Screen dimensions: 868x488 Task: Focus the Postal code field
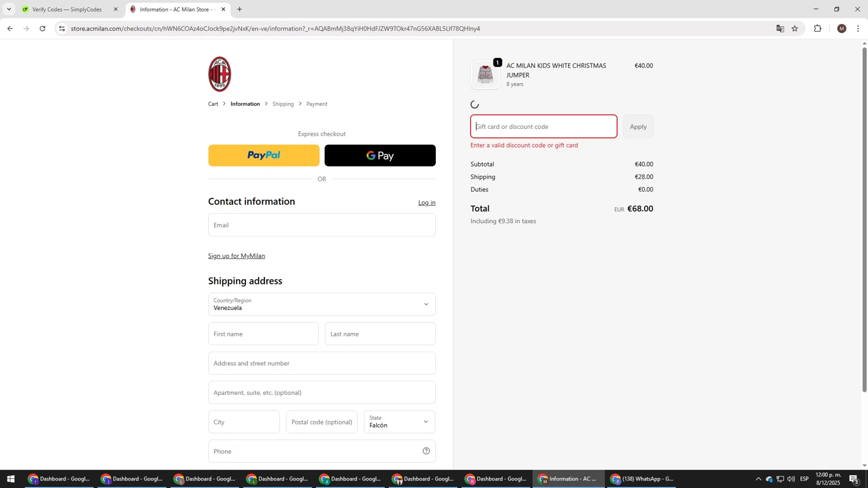coord(322,422)
